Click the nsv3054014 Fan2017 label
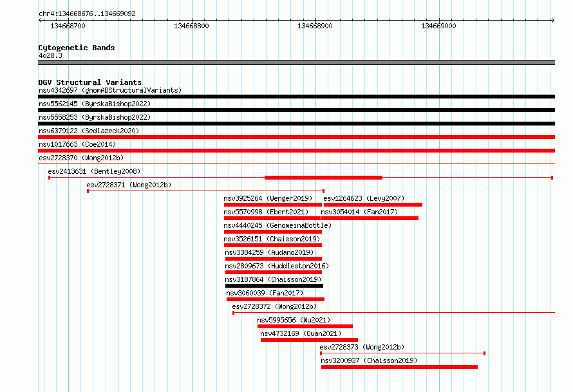Screen dimensions: 573x392 [359, 212]
